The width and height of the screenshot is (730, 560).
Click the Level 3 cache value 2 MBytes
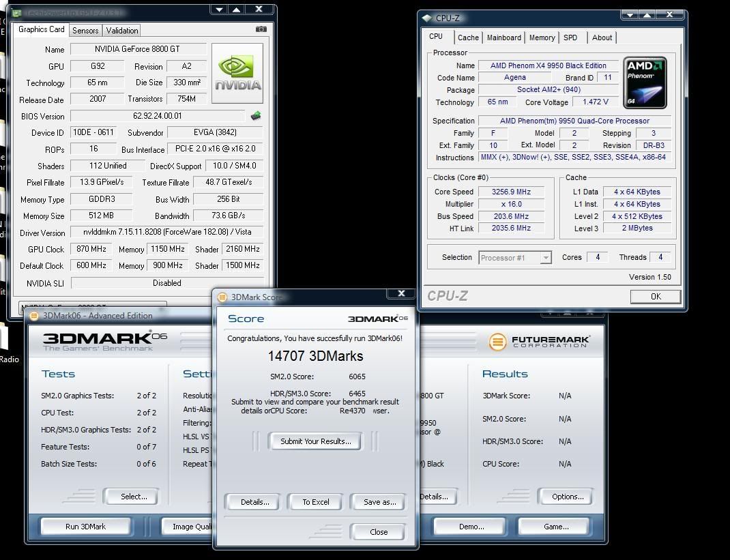pyautogui.click(x=637, y=228)
